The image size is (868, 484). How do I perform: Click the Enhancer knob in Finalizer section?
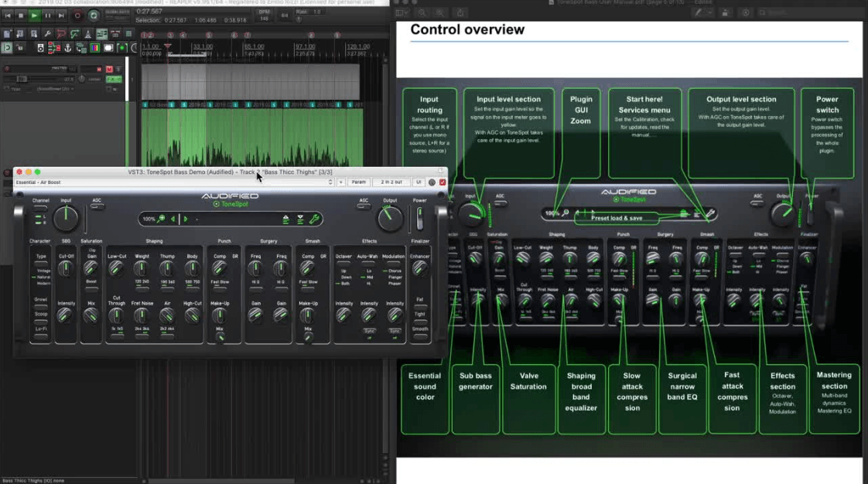pyautogui.click(x=419, y=269)
